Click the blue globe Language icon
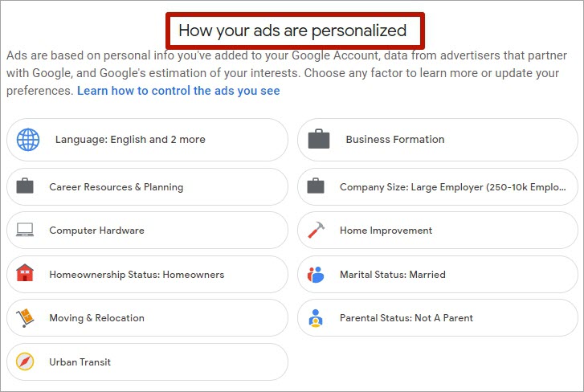 pos(28,140)
